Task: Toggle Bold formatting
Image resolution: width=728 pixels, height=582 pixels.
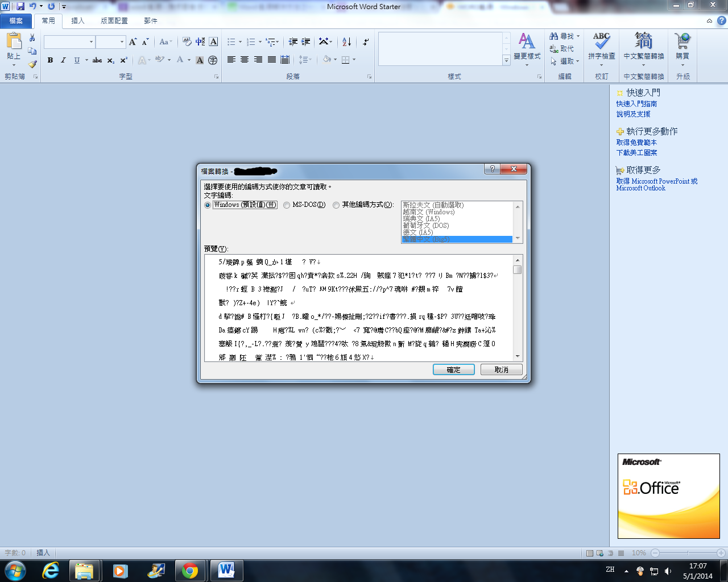Action: [x=50, y=60]
